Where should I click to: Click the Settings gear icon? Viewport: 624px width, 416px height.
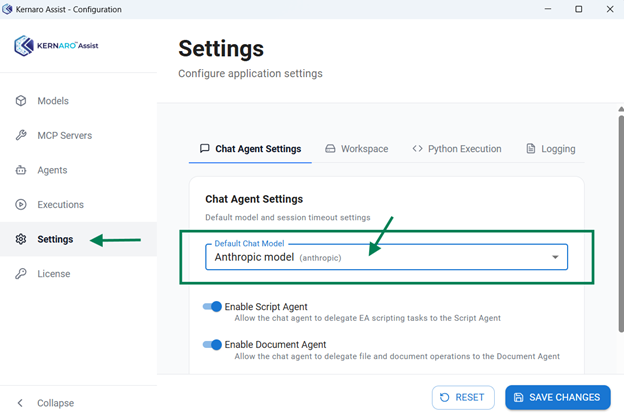click(x=21, y=239)
